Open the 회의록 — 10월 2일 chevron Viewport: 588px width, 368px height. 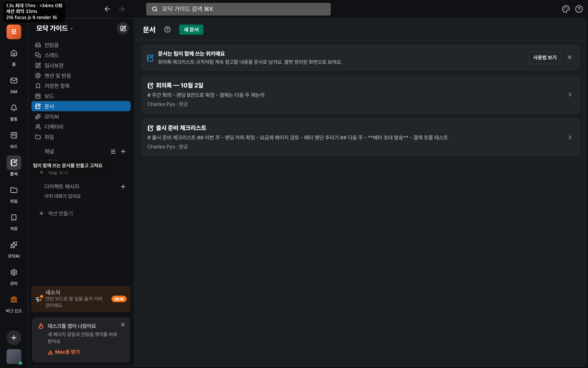(570, 94)
